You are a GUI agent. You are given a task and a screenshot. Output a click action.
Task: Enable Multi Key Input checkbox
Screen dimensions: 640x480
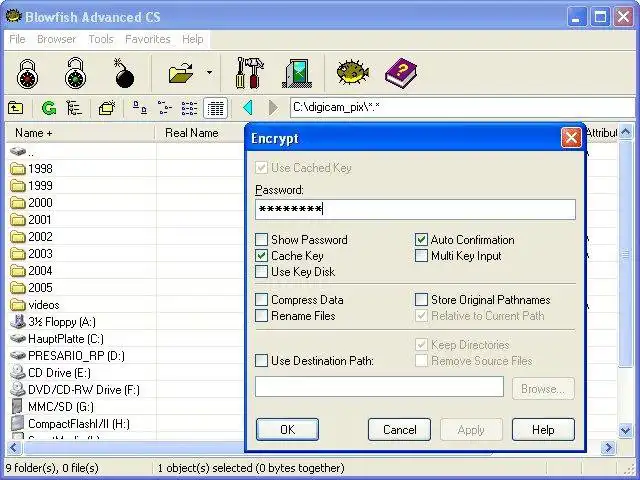(x=421, y=256)
